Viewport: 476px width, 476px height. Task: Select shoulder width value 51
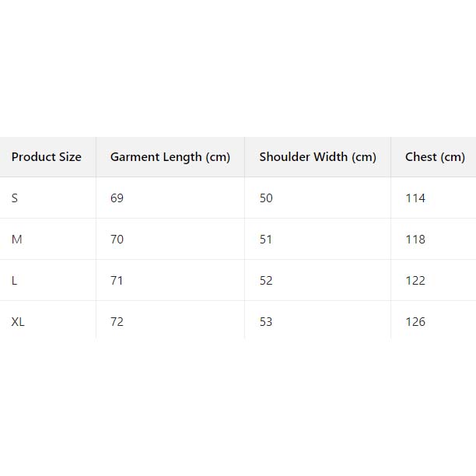coord(266,240)
